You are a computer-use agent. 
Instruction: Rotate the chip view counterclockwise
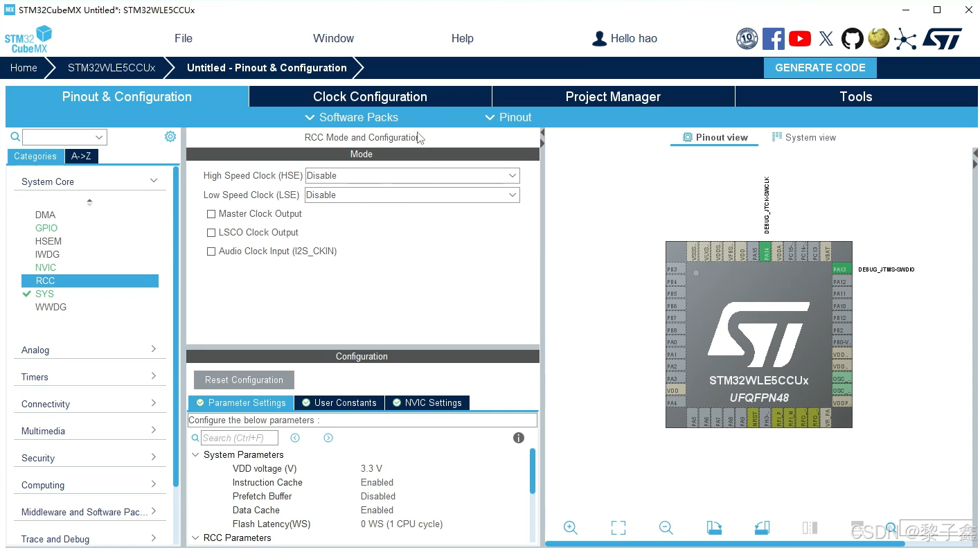click(x=762, y=527)
